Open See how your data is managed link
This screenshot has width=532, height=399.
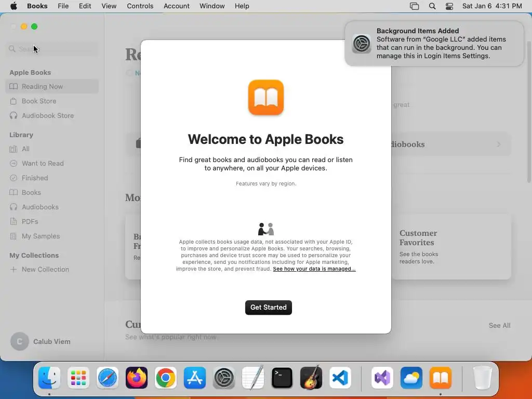[x=314, y=269]
